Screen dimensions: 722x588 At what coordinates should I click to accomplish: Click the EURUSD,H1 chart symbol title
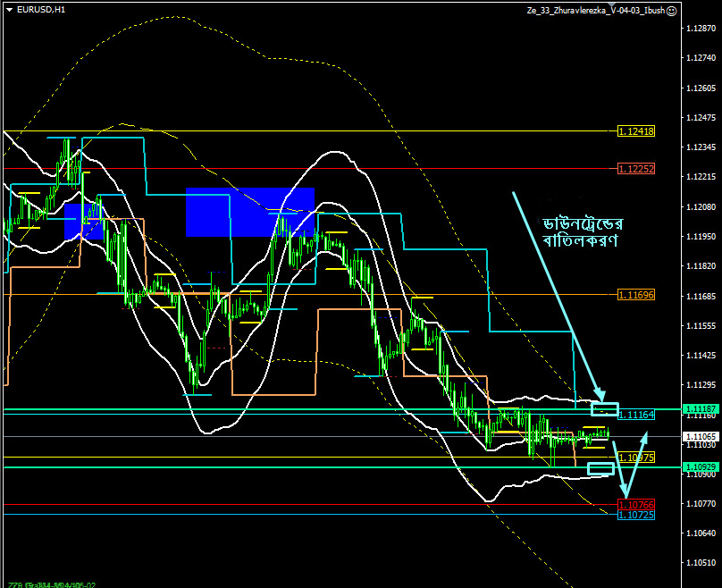tap(41, 10)
